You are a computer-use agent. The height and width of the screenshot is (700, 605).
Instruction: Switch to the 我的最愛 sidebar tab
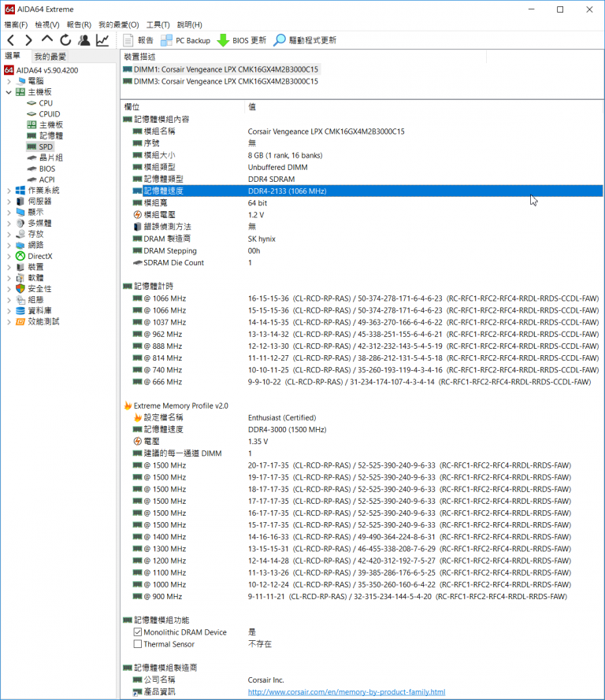click(50, 57)
